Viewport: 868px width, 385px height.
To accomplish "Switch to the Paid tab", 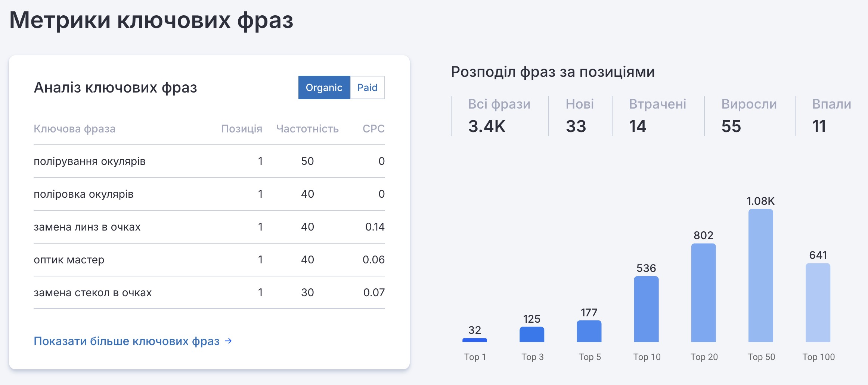I will click(x=367, y=88).
